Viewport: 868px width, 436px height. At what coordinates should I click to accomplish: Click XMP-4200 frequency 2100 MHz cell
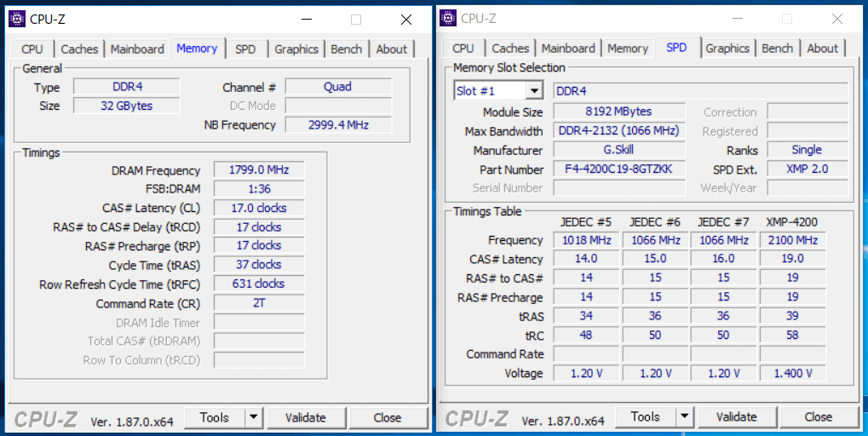793,240
